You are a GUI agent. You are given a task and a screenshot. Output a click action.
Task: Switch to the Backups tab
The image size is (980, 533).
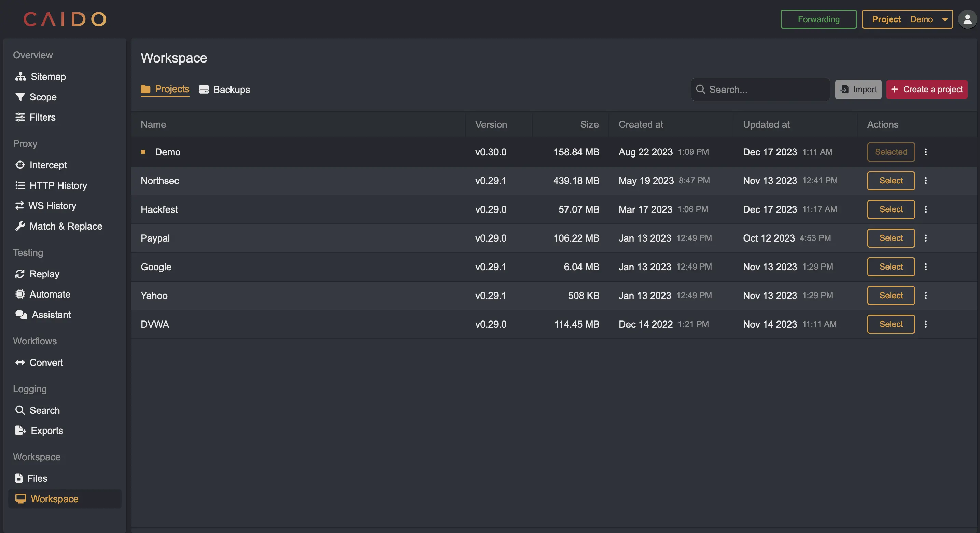pyautogui.click(x=224, y=90)
